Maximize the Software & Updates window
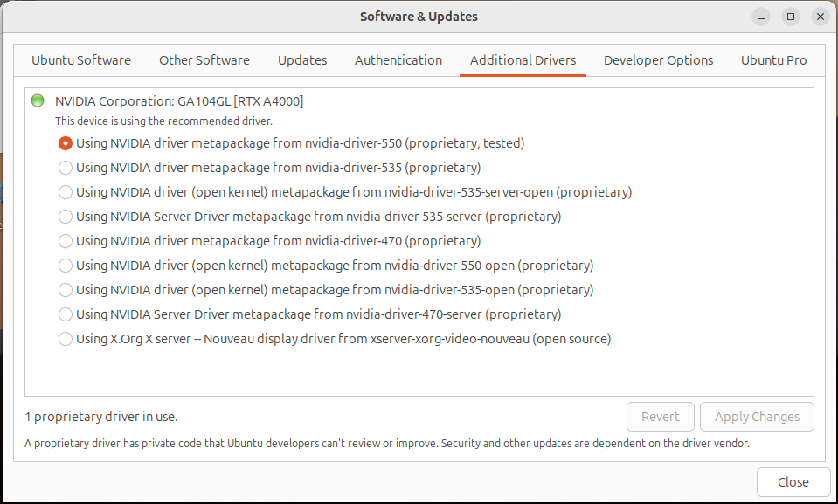This screenshot has width=838, height=504. [x=791, y=17]
